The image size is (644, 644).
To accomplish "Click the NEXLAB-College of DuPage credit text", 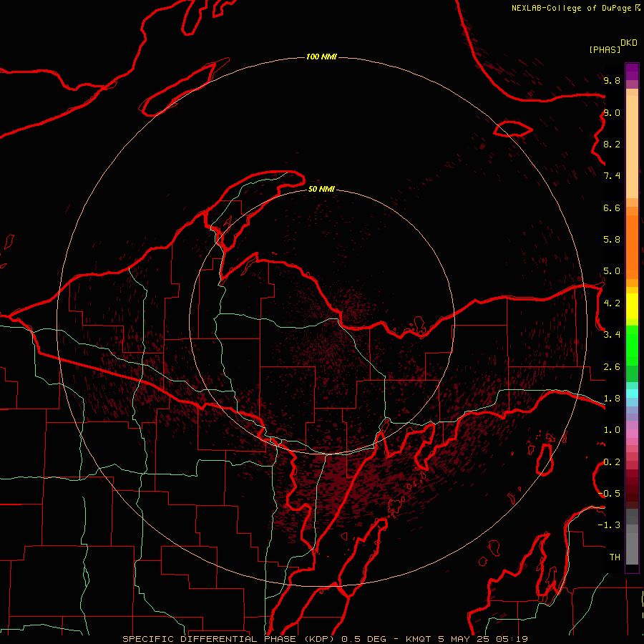I will pyautogui.click(x=572, y=8).
